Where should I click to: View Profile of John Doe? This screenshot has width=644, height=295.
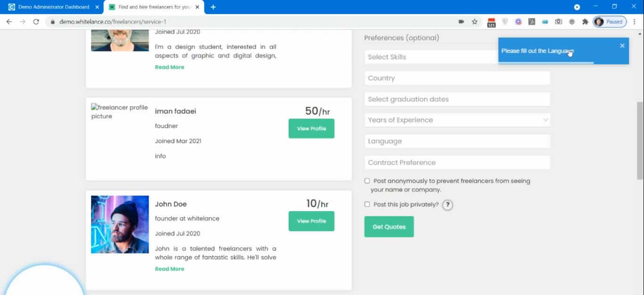[311, 221]
